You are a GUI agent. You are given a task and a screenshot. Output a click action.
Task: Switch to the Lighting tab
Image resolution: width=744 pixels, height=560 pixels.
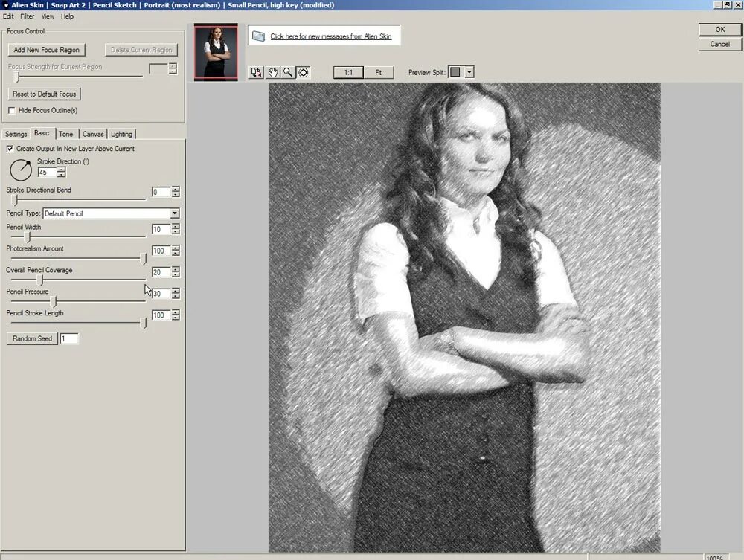coord(121,134)
